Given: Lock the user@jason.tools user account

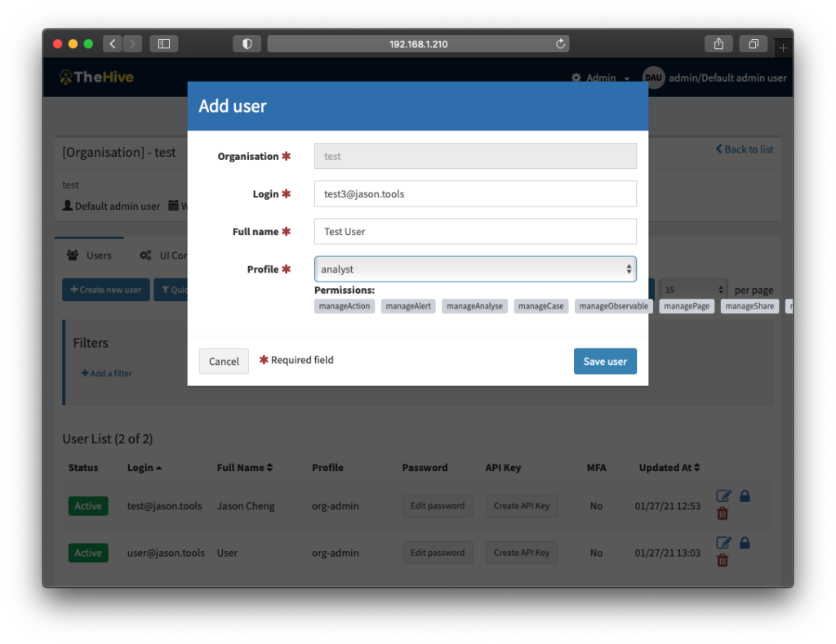Looking at the screenshot, I should click(x=745, y=543).
